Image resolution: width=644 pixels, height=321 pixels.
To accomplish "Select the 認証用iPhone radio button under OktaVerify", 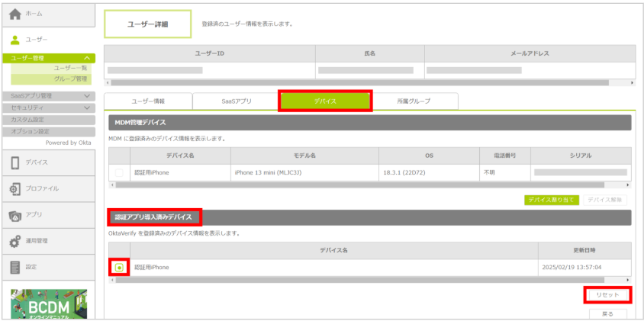I will click(119, 268).
